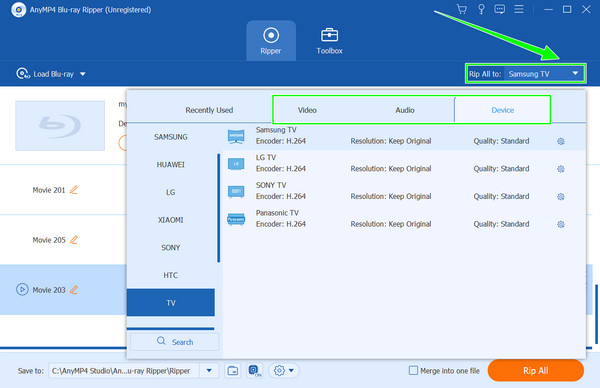Viewport: 600px width, 388px height.
Task: Click the Blu-ray disc thumbnail
Action: coord(60,126)
